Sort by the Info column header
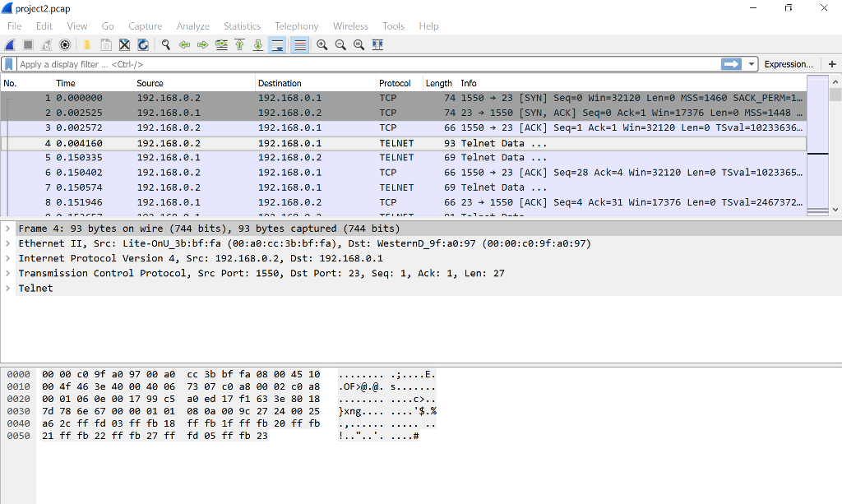The height and width of the screenshot is (504, 842). point(632,83)
